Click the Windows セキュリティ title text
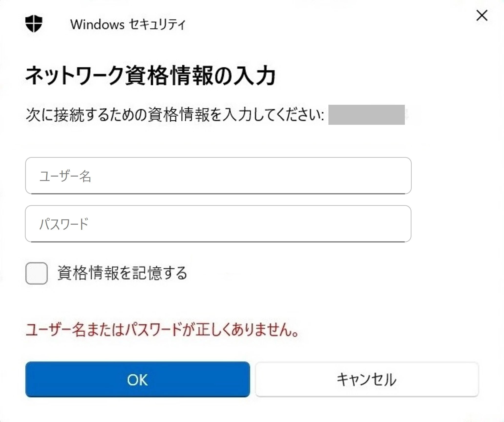 [128, 24]
